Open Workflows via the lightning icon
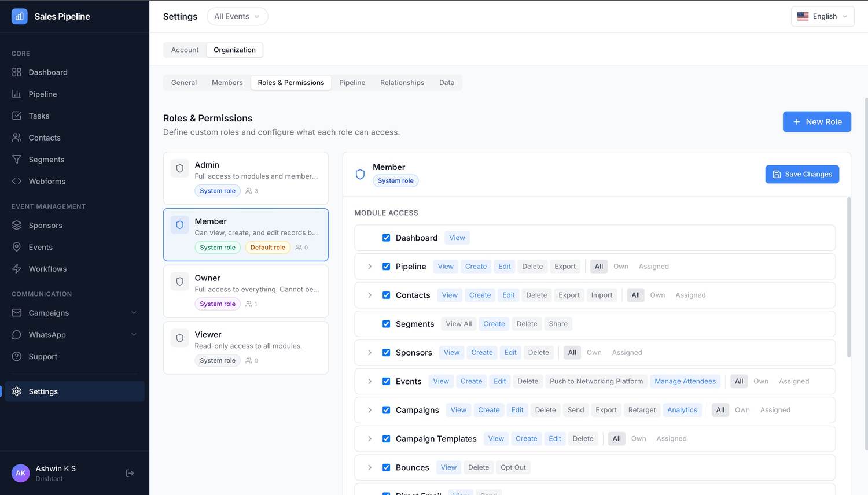Viewport: 868px width, 495px height. (17, 269)
